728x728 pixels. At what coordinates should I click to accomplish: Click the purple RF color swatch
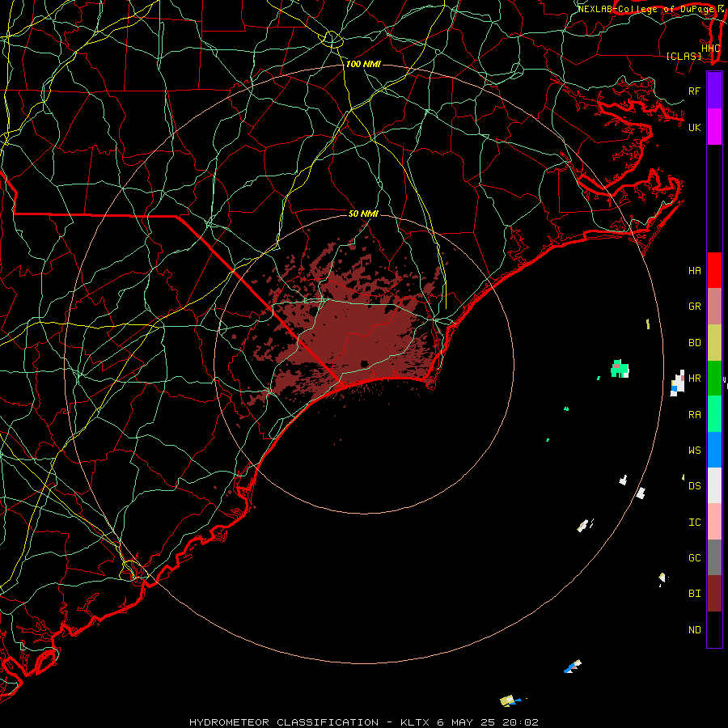coord(714,91)
